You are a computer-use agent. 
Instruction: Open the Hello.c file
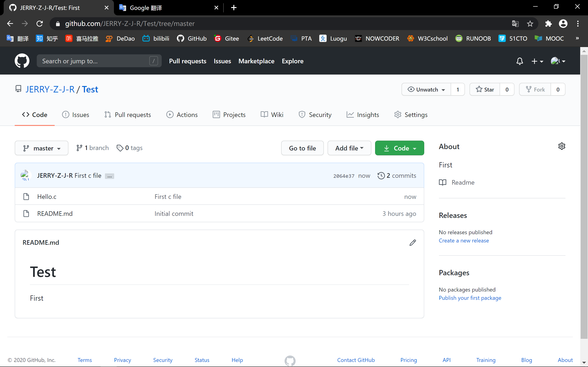[x=47, y=197]
